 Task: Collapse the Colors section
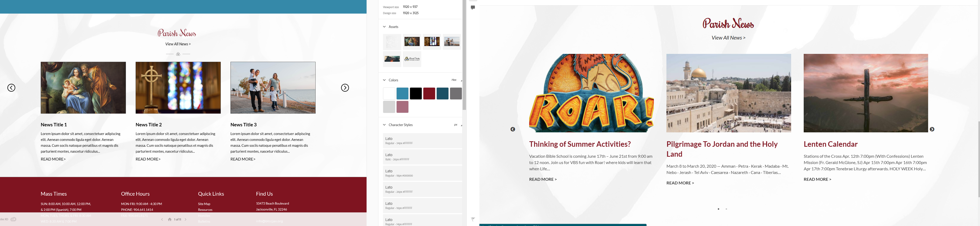click(384, 80)
